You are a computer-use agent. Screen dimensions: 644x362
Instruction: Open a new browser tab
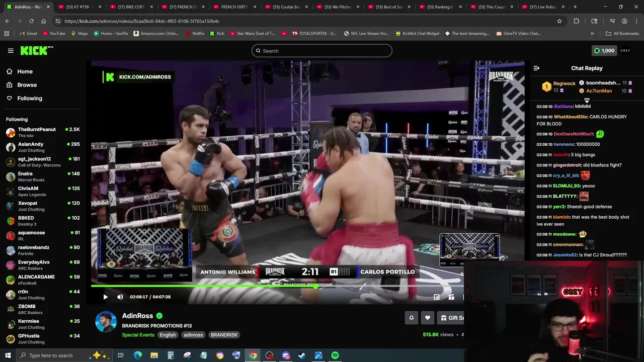575,7
